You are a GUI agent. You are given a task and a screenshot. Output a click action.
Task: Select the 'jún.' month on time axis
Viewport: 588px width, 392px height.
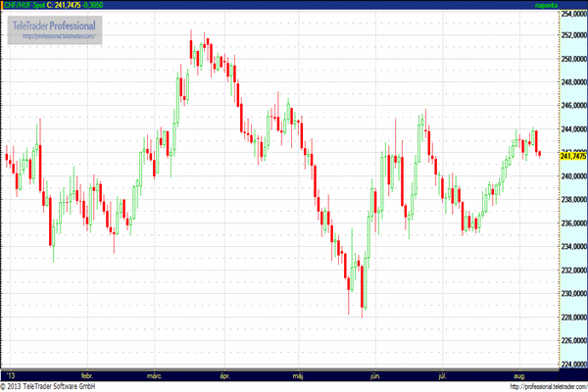point(373,374)
